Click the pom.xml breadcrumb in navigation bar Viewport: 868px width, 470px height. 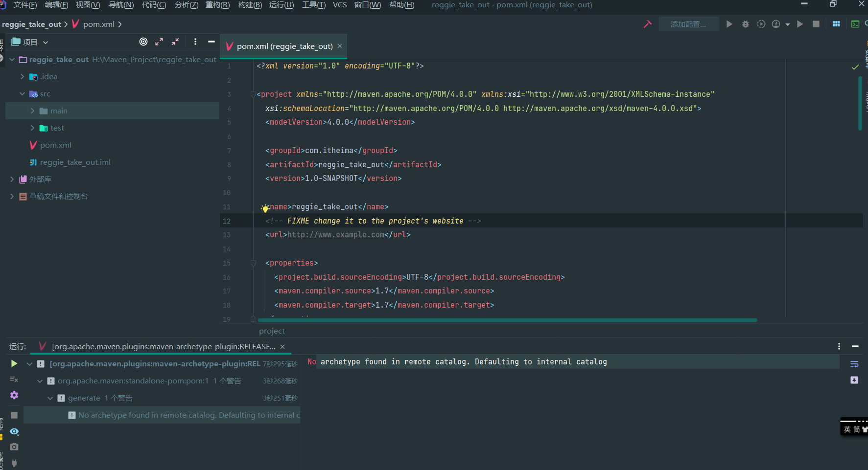(x=98, y=24)
